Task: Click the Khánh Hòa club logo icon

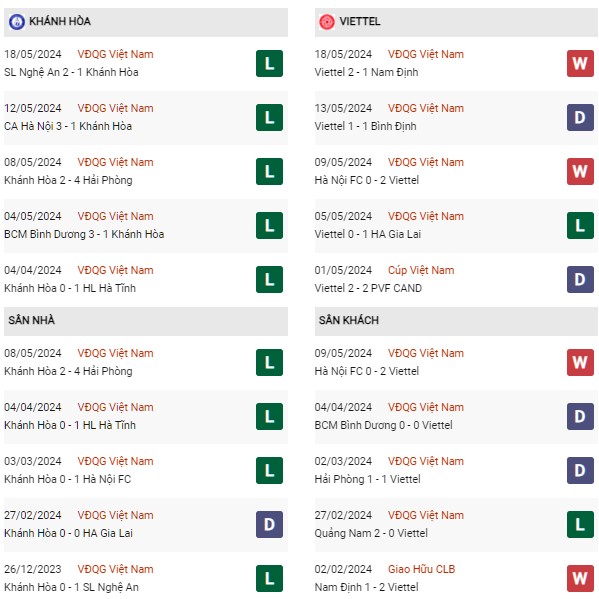Action: coord(17,22)
